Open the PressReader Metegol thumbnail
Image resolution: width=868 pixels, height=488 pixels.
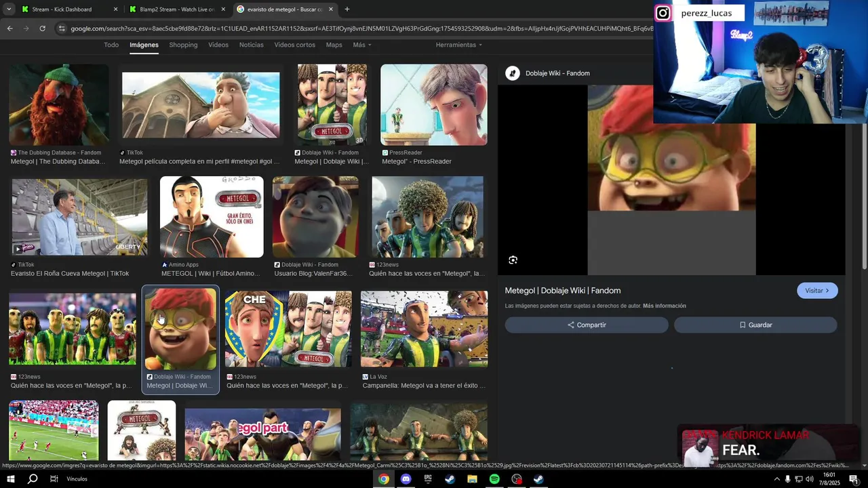(433, 105)
